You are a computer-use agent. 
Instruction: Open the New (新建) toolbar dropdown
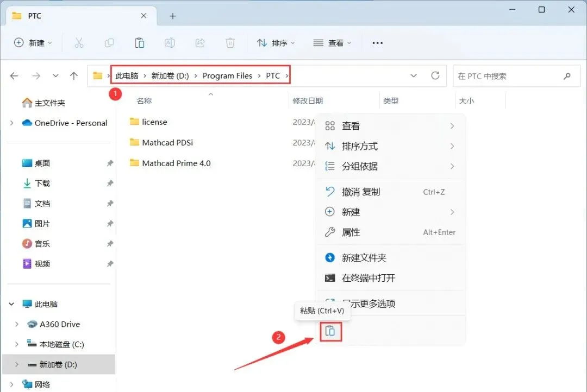33,43
